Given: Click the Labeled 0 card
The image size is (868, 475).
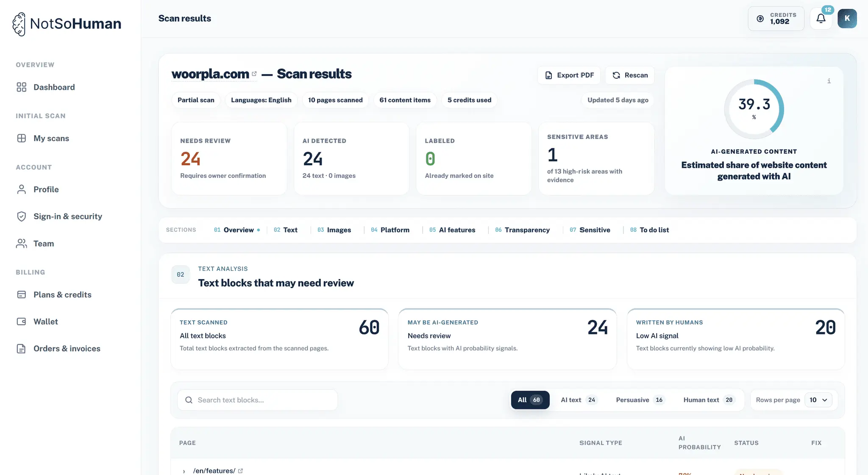Looking at the screenshot, I should [x=474, y=158].
